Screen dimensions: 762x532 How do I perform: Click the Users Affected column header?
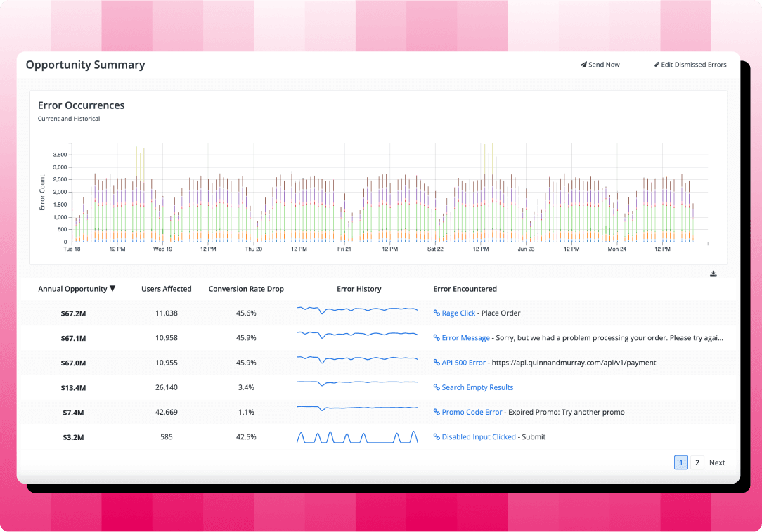pos(166,289)
